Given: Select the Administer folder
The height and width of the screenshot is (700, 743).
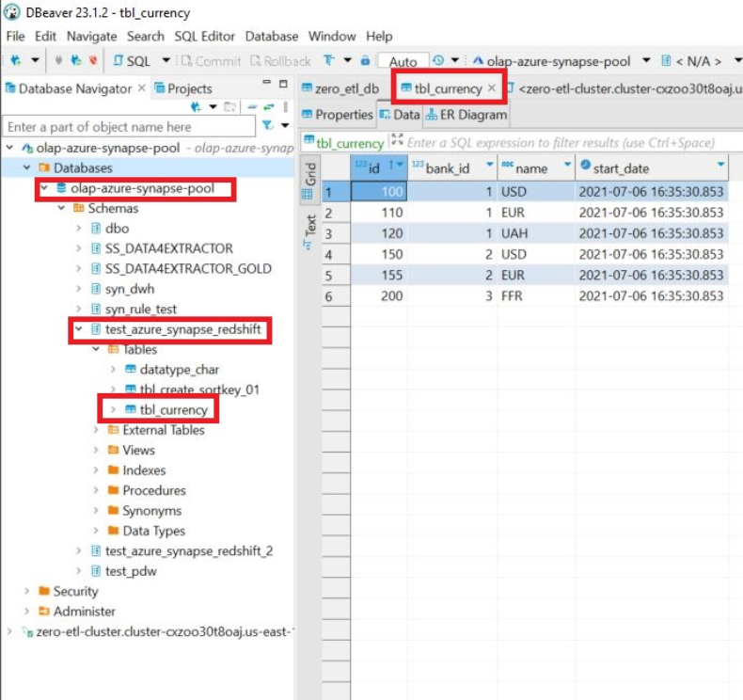Looking at the screenshot, I should click(84, 612).
